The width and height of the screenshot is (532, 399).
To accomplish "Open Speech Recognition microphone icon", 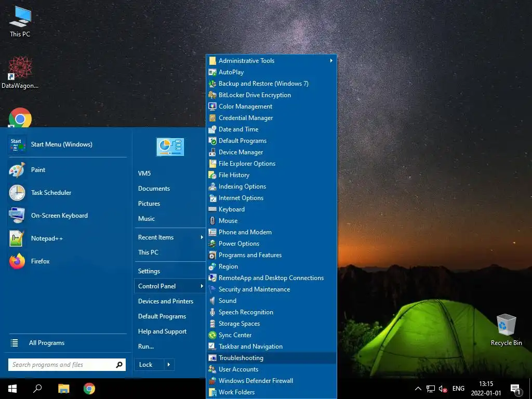I will 212,312.
